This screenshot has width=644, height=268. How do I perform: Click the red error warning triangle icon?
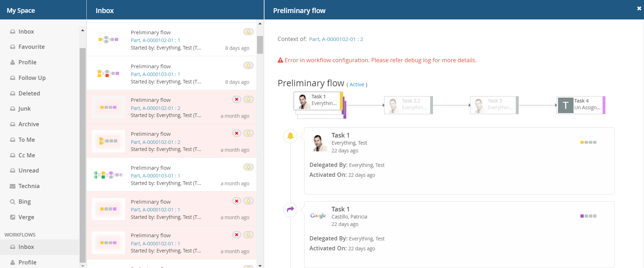[280, 60]
